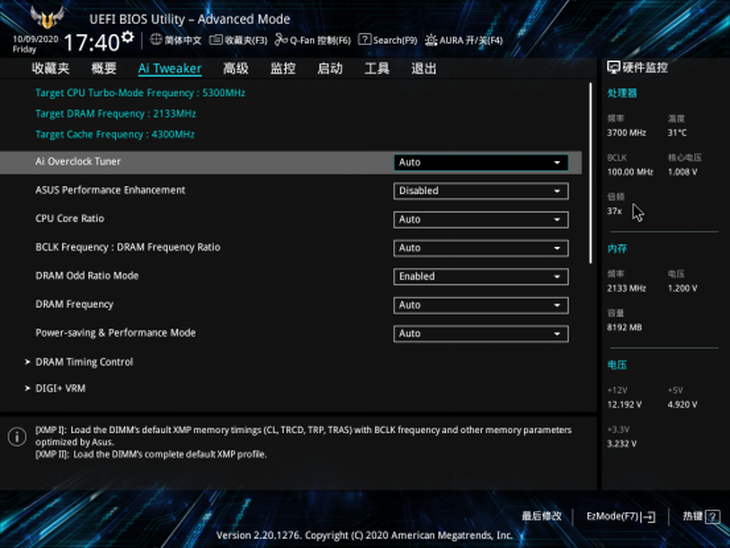Open the Ai Overclock Tuner dropdown
The image size is (730, 548).
(480, 162)
